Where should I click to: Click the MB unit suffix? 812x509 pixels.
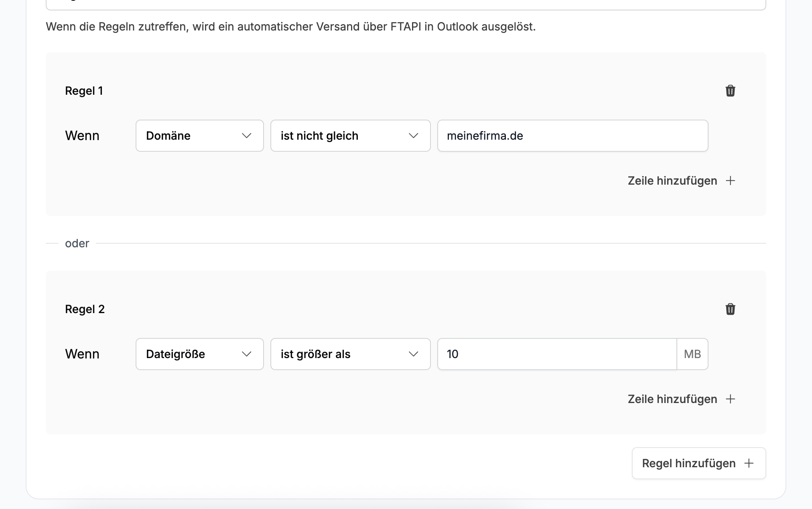coord(692,354)
